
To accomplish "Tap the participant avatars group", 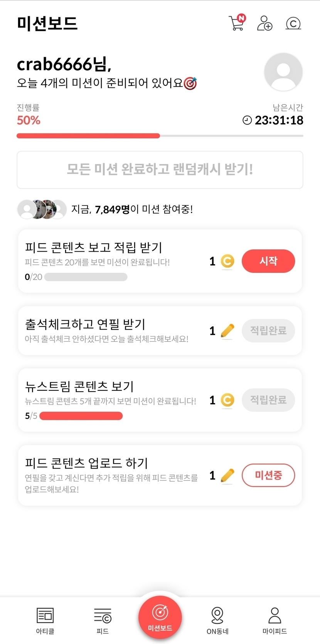I will [x=42, y=209].
